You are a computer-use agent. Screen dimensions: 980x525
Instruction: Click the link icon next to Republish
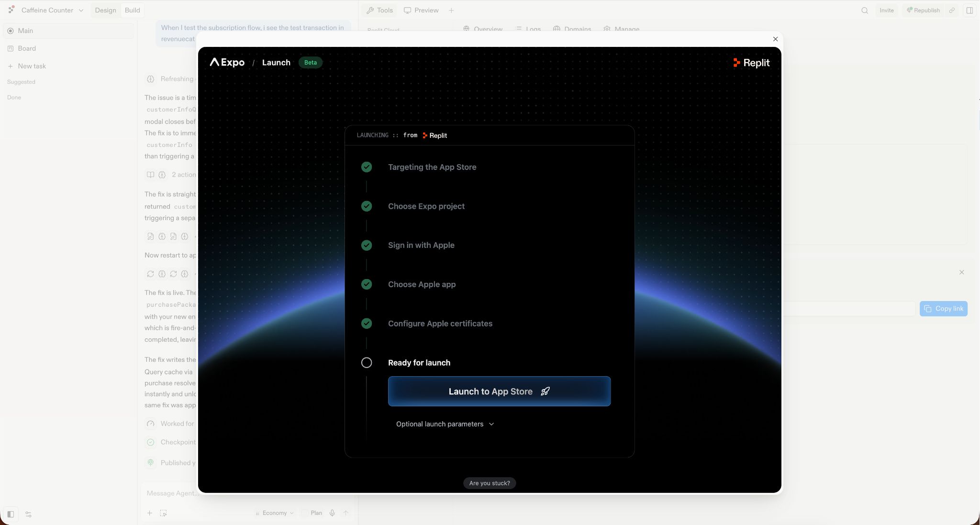click(x=952, y=10)
